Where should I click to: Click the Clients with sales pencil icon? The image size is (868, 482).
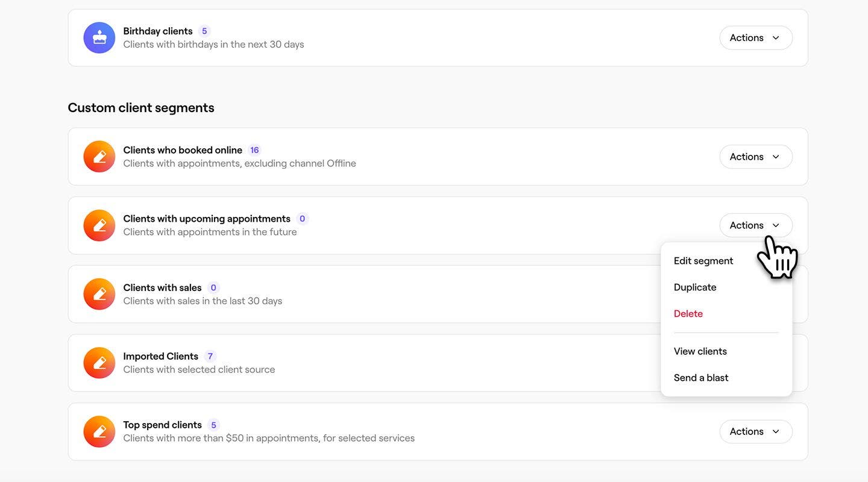tap(99, 294)
